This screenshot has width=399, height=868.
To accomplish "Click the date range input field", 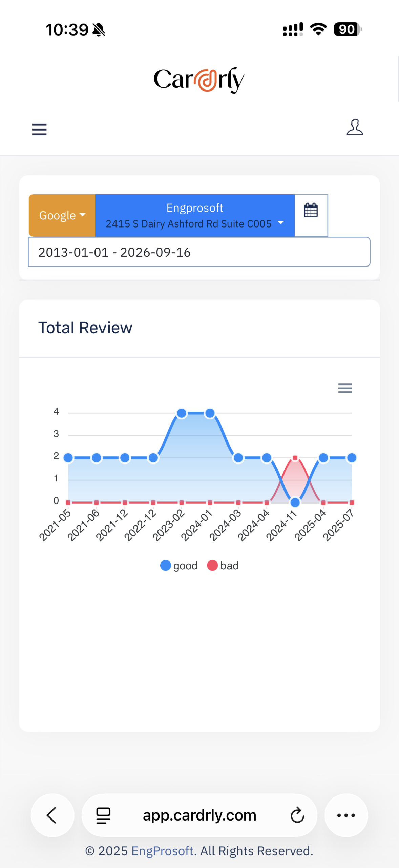I will (199, 252).
